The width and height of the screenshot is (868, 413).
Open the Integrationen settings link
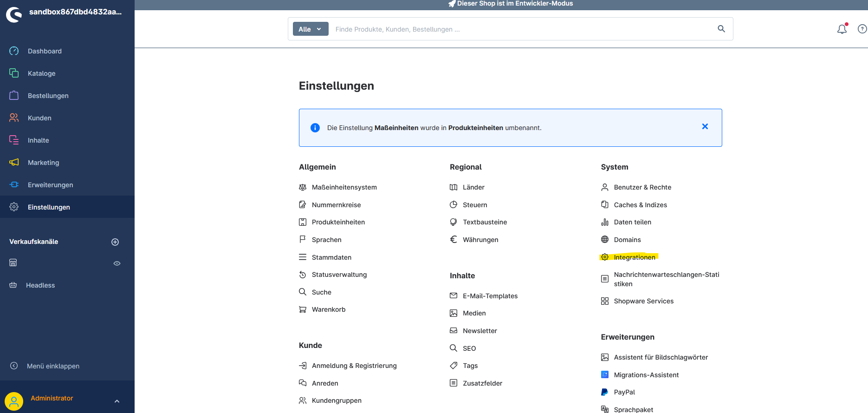pyautogui.click(x=634, y=257)
